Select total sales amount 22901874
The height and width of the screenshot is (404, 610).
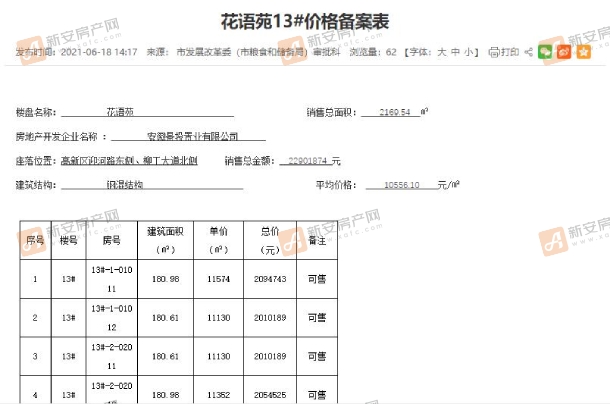pos(307,161)
